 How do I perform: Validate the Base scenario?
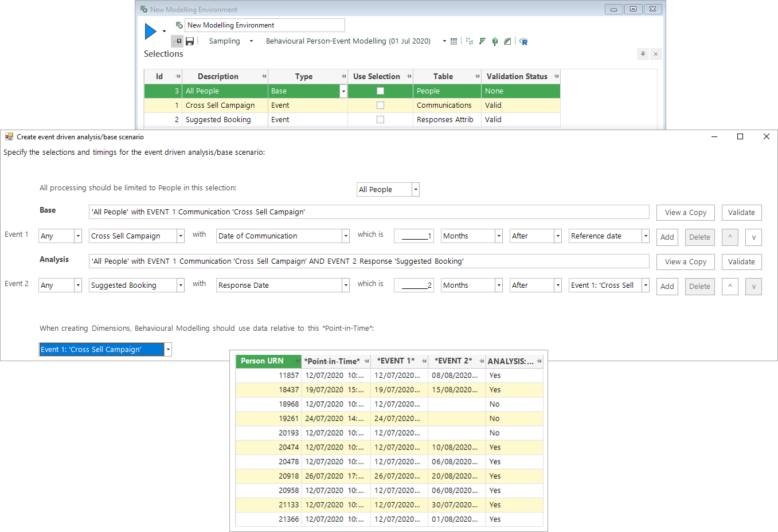click(741, 213)
